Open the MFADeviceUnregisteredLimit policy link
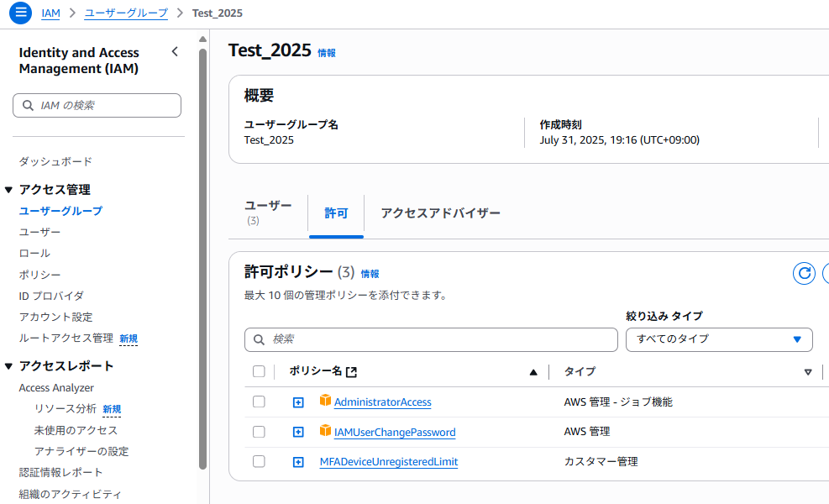 pyautogui.click(x=389, y=462)
